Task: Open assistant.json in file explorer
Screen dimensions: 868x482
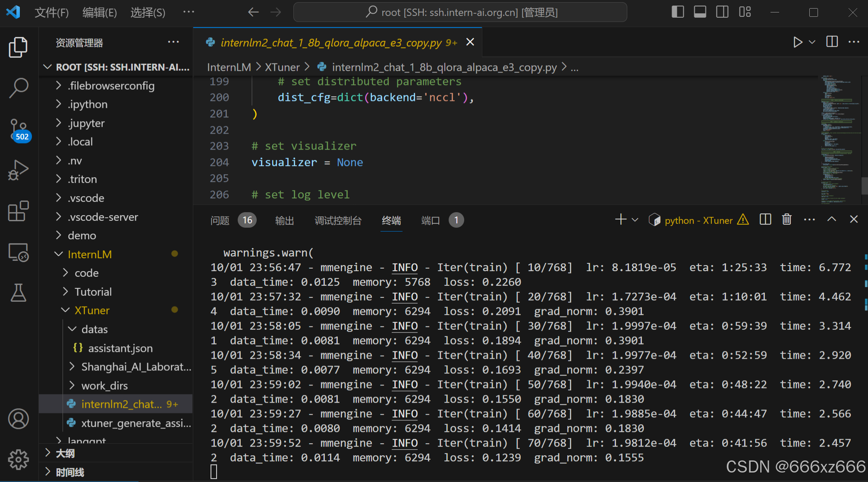Action: click(120, 348)
